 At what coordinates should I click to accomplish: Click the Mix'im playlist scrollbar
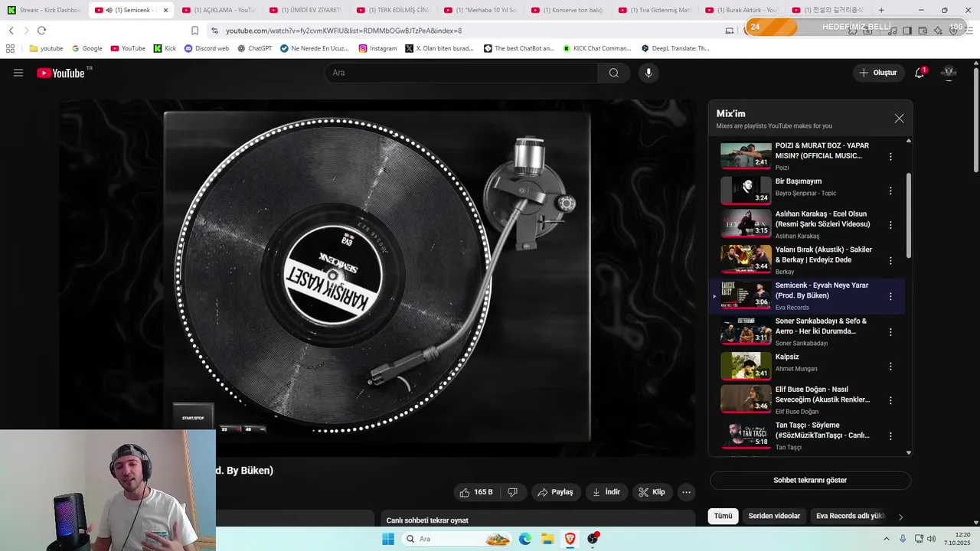coord(909,215)
